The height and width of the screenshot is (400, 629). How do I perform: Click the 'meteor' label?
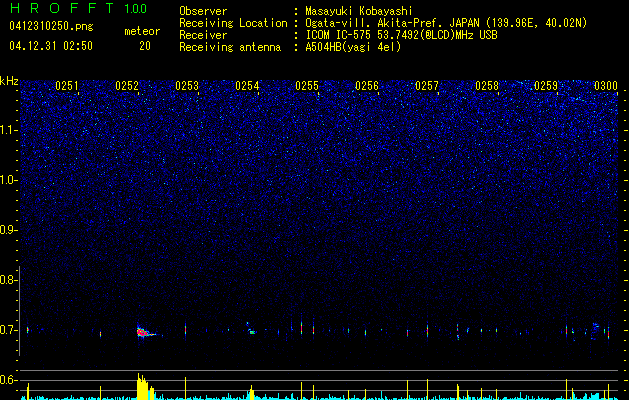point(142,31)
